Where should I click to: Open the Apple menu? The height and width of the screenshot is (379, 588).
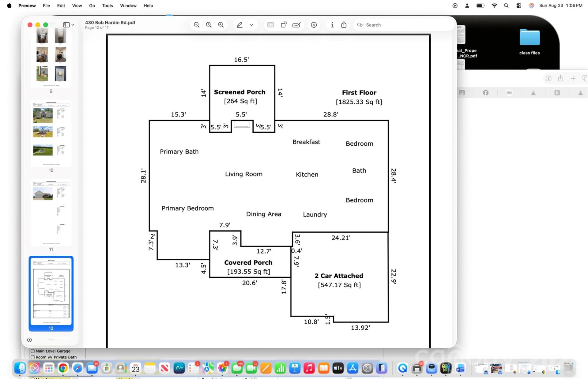click(x=9, y=6)
